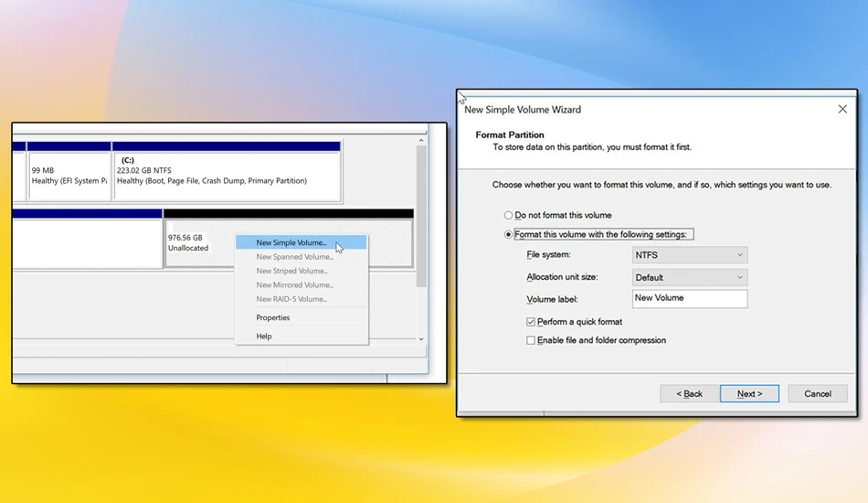
Task: Select the C: 223.02 GB NTFS partition
Action: click(x=227, y=172)
